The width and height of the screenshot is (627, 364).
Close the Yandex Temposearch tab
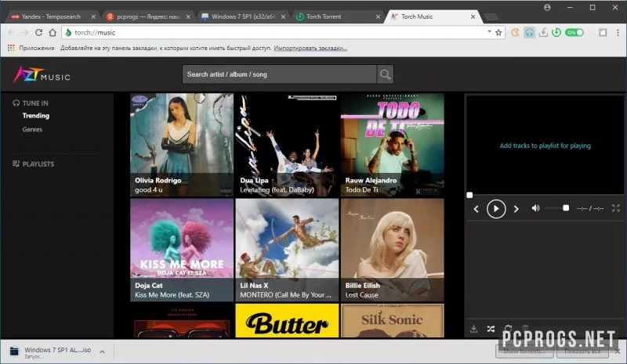pos(93,16)
